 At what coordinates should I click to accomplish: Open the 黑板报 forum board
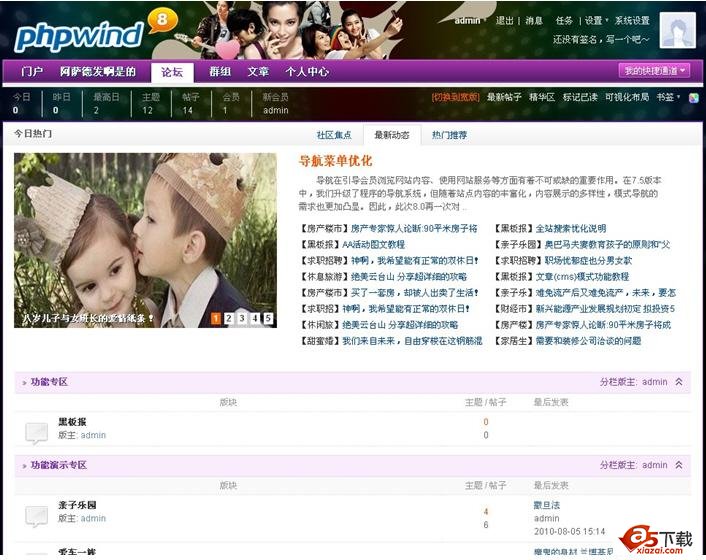click(x=72, y=422)
